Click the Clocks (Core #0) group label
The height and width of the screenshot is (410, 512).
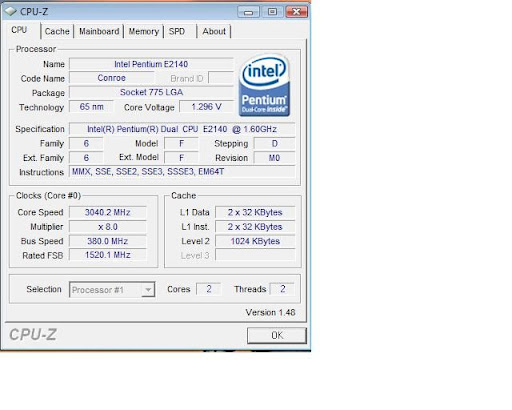(x=48, y=195)
